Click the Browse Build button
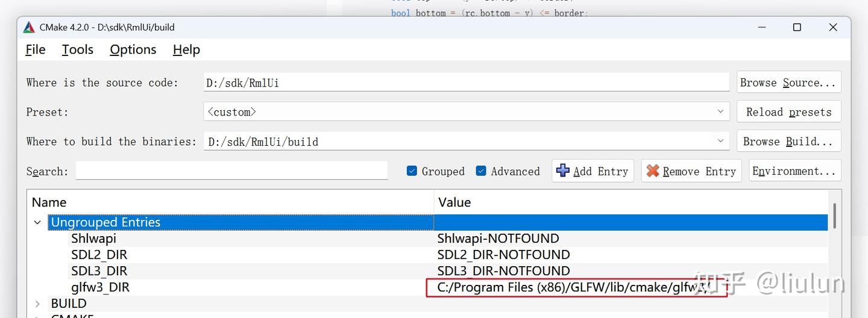The image size is (868, 318). 789,142
